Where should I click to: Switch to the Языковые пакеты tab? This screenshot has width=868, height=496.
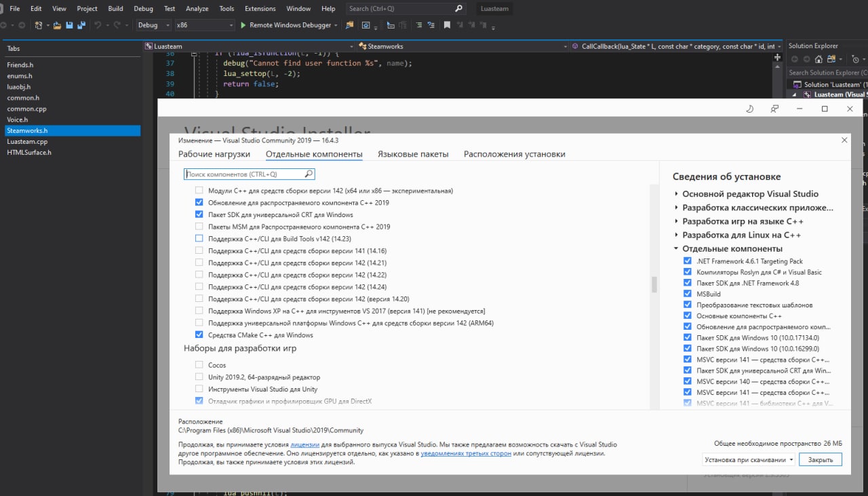tap(413, 154)
